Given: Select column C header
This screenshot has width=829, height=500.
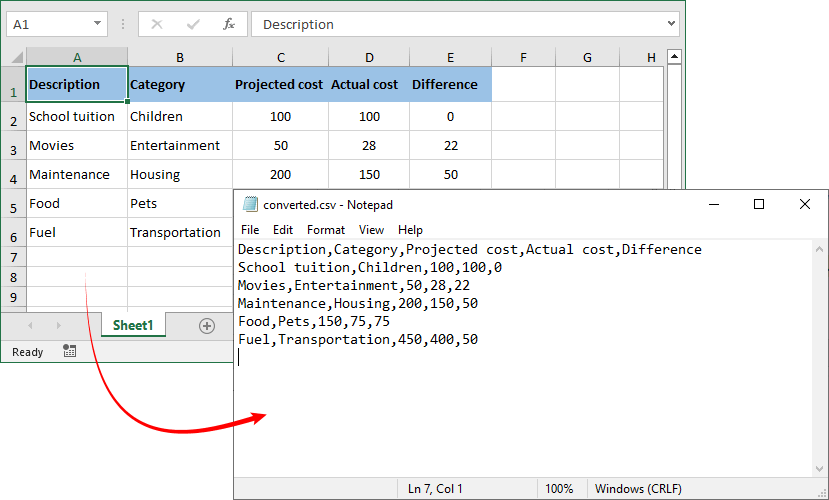Looking at the screenshot, I should pyautogui.click(x=281, y=57).
